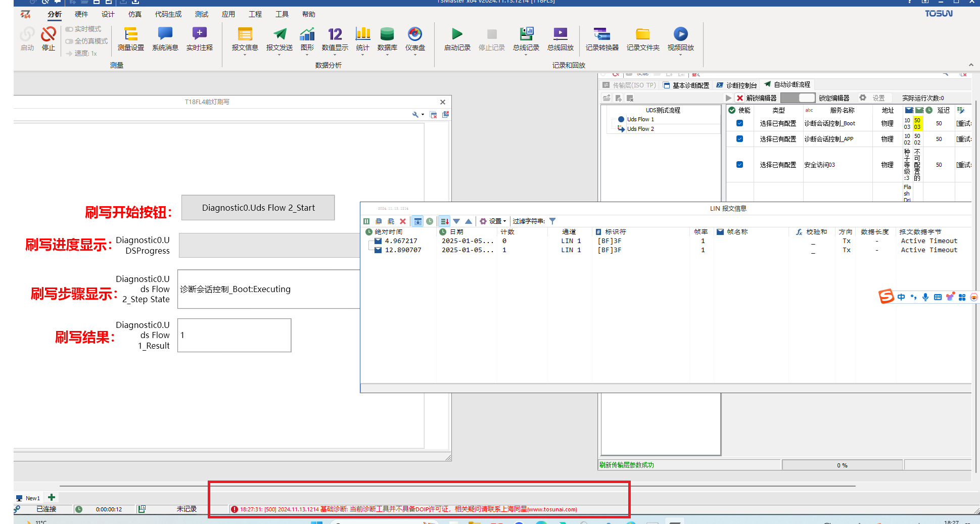Viewport: 980px width, 524px height.
Task: Click the 实时注释 real-time comment icon
Action: pyautogui.click(x=200, y=38)
